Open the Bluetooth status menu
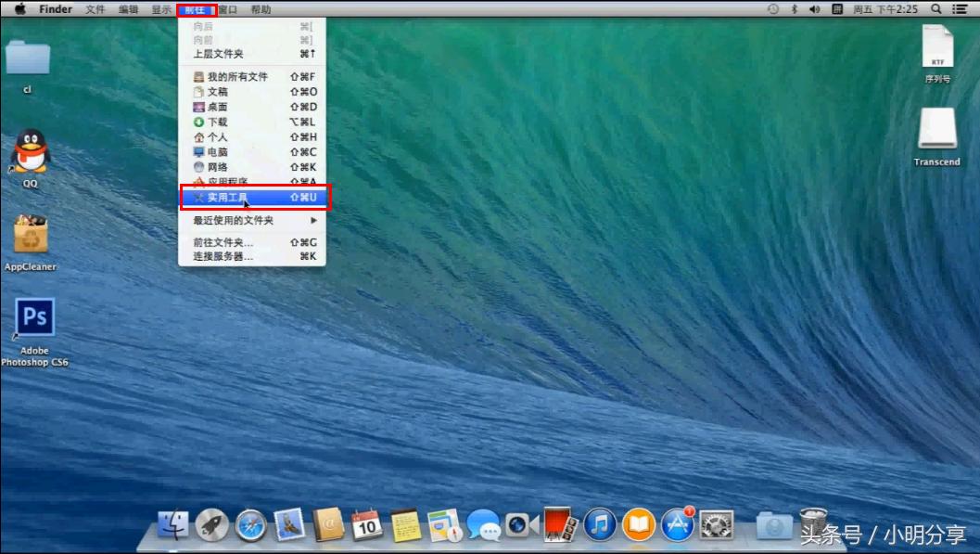 click(x=794, y=8)
